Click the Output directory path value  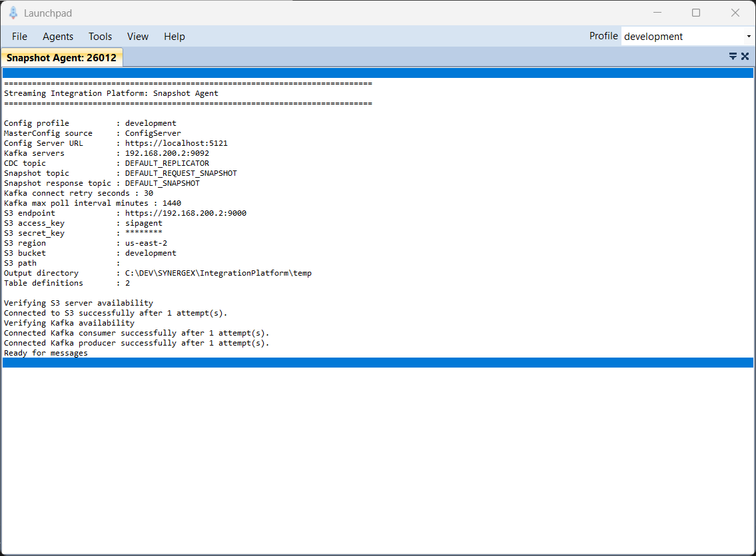[x=218, y=273]
